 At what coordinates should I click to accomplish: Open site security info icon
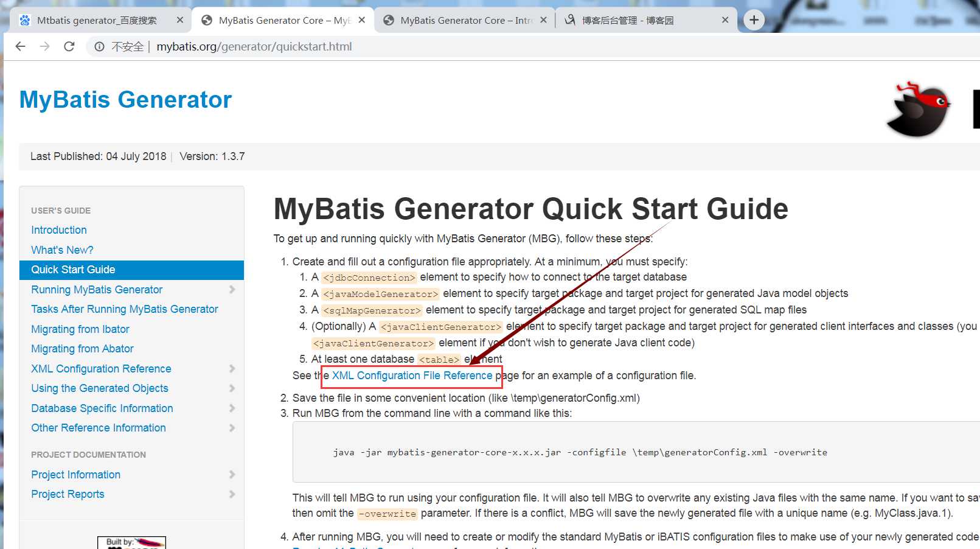click(x=99, y=46)
